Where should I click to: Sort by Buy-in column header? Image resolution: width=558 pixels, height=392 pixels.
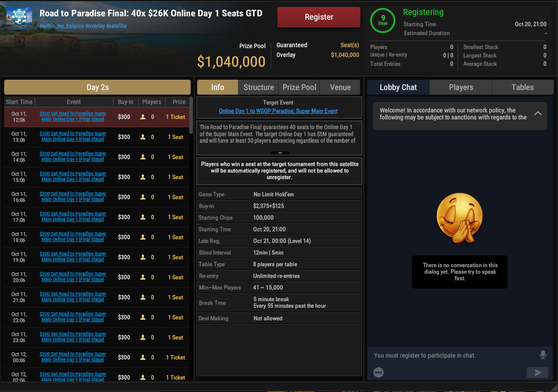coord(125,102)
